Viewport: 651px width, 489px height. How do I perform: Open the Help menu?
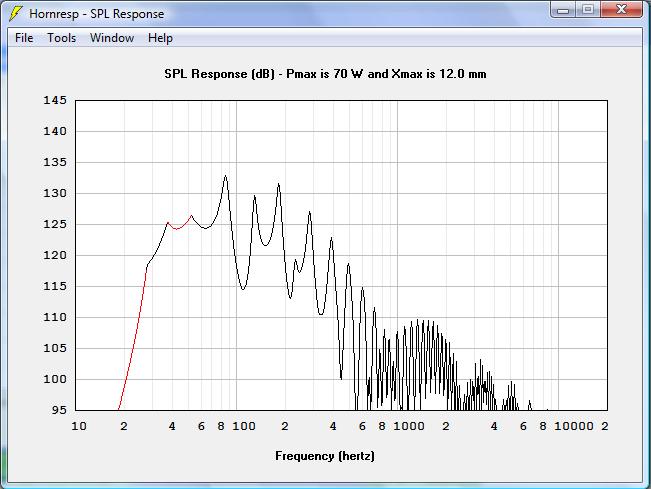tap(160, 38)
